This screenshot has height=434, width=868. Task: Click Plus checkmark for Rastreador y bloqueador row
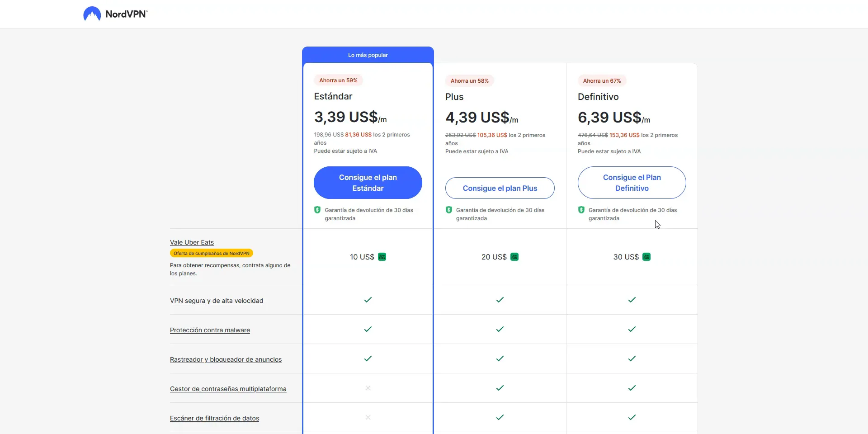click(x=500, y=359)
